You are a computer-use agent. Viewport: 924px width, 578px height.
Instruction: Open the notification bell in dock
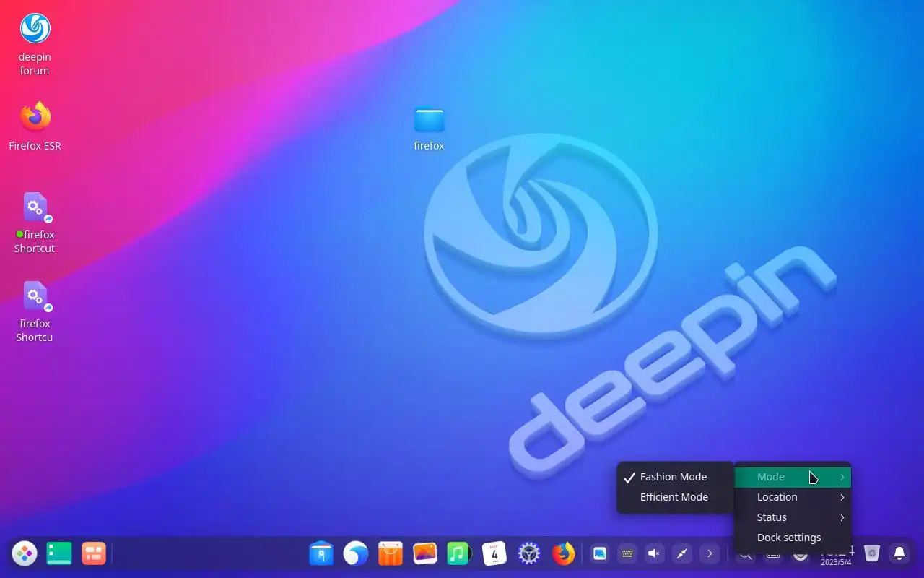(899, 554)
